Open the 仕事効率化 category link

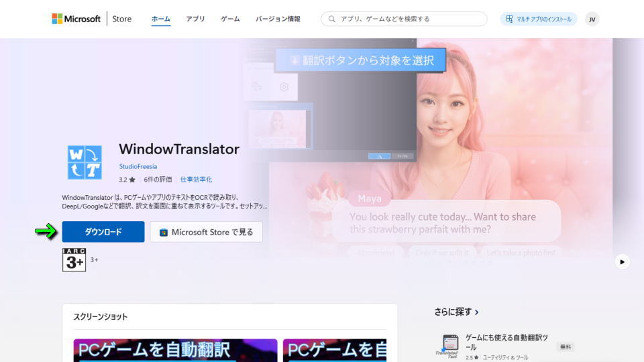(x=196, y=180)
